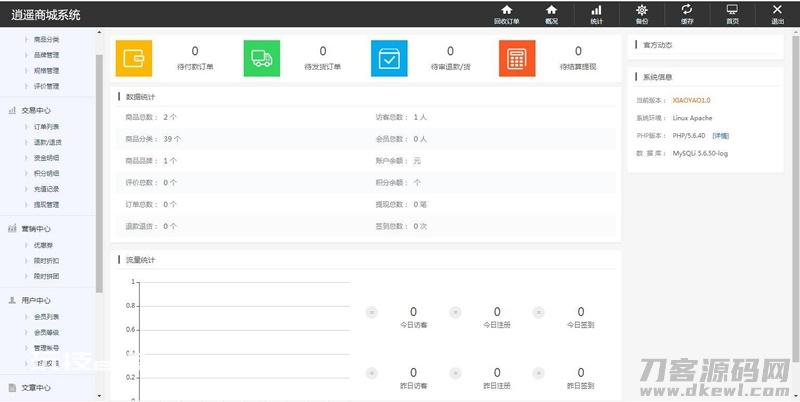
Task: Open 规格管理 in the sidebar
Action: pos(46,70)
